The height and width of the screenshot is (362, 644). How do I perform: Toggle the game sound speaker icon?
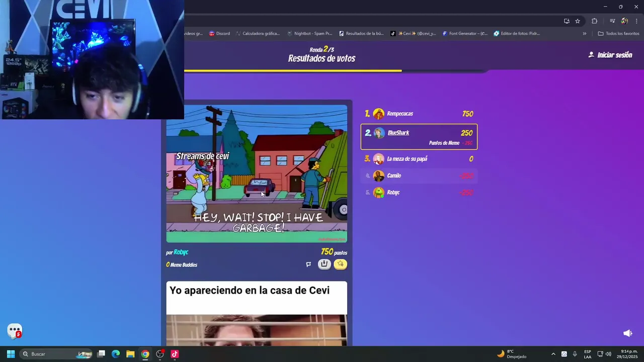pyautogui.click(x=627, y=333)
